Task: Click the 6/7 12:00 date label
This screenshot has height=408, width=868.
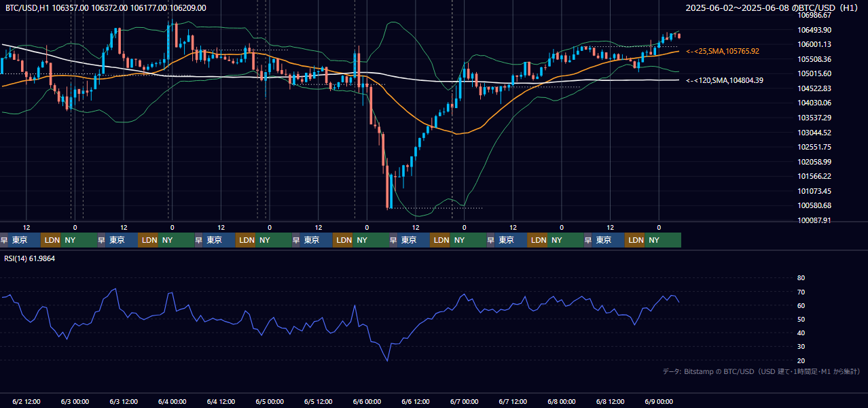Action: (x=513, y=402)
